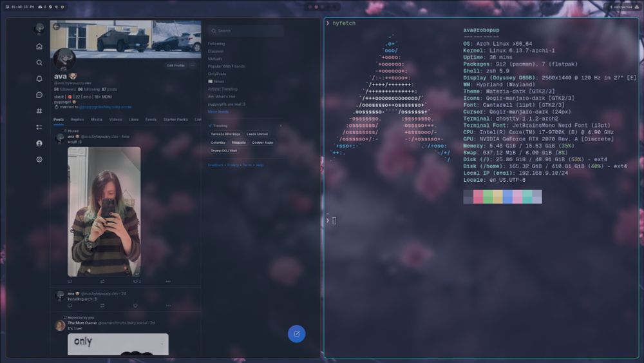The image size is (644, 363).
Task: Click the ava profile avatar picture
Action: pyautogui.click(x=64, y=59)
